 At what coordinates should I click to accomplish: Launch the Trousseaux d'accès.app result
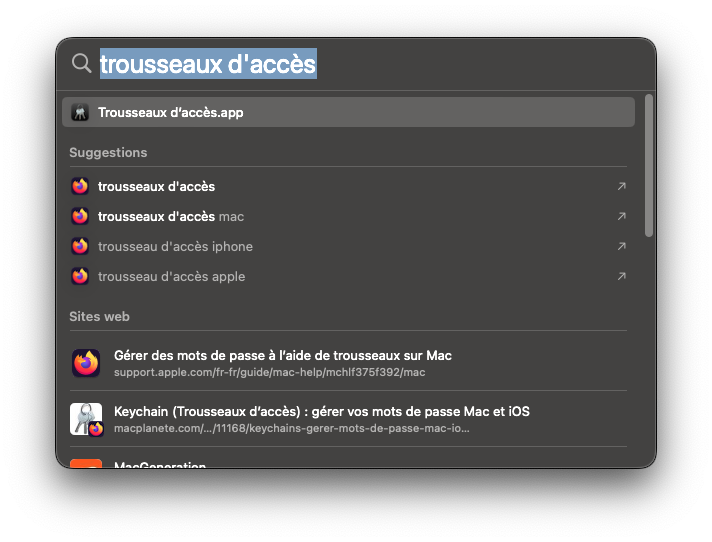[x=170, y=112]
